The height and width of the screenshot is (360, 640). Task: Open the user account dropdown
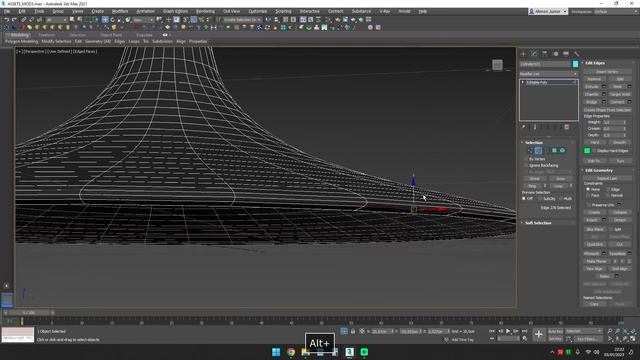coord(548,12)
